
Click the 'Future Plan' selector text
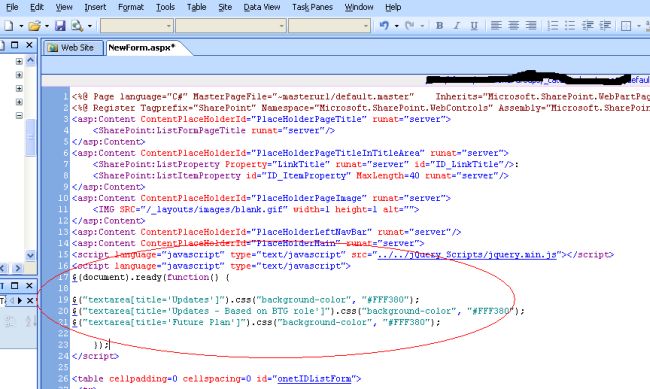[206, 322]
